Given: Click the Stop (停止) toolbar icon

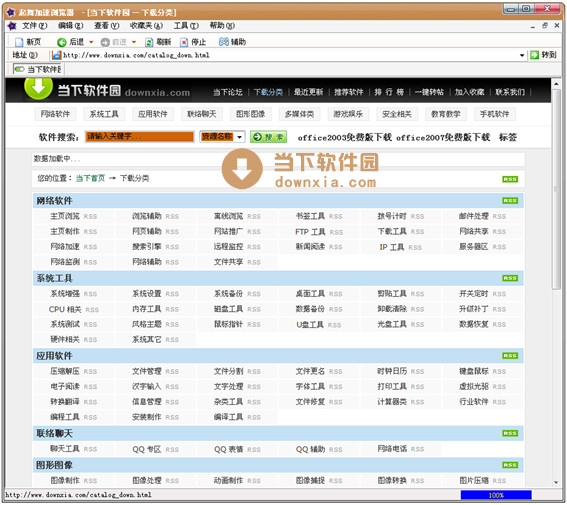Looking at the screenshot, I should coord(184,42).
